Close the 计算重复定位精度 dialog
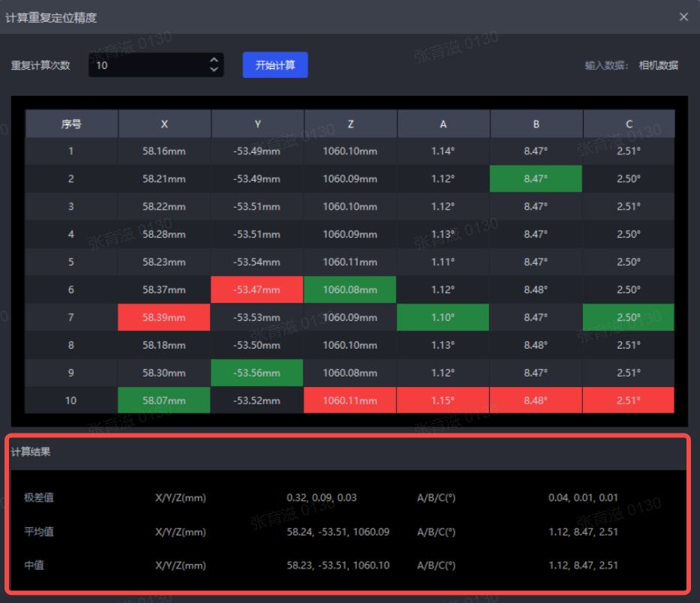 click(x=683, y=17)
